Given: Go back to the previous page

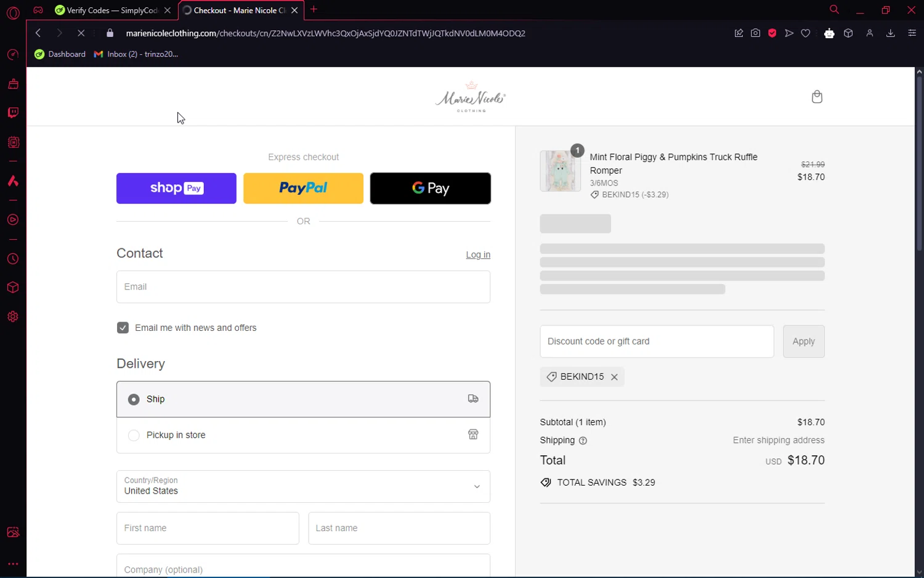Looking at the screenshot, I should coord(38,33).
